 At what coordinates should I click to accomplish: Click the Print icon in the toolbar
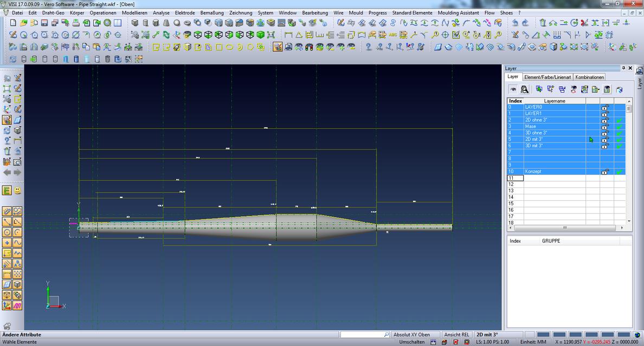click(x=76, y=23)
